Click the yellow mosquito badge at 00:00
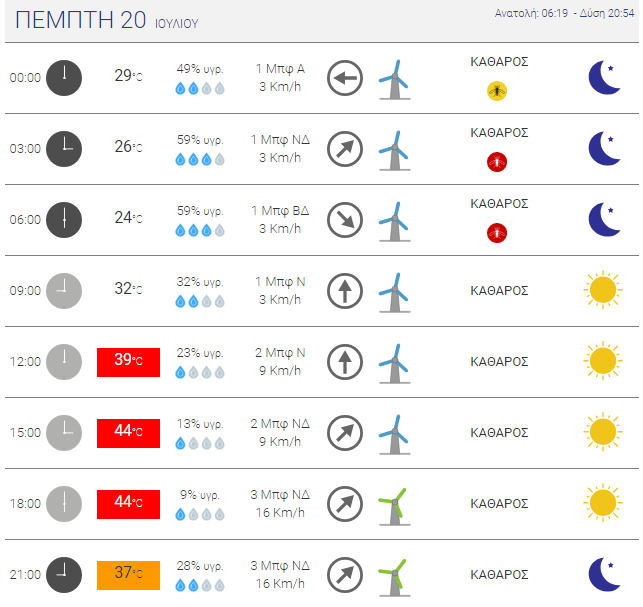This screenshot has height=607, width=643. [497, 91]
